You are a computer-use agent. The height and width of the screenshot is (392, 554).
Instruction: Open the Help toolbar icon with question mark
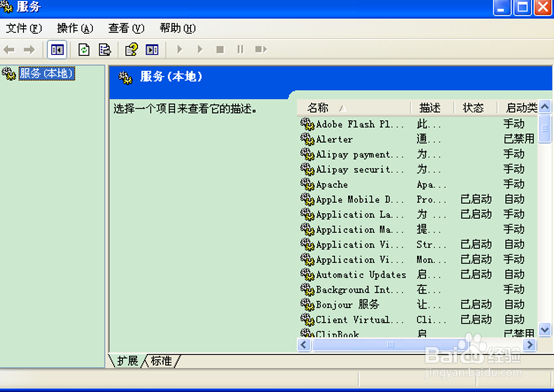click(x=131, y=49)
